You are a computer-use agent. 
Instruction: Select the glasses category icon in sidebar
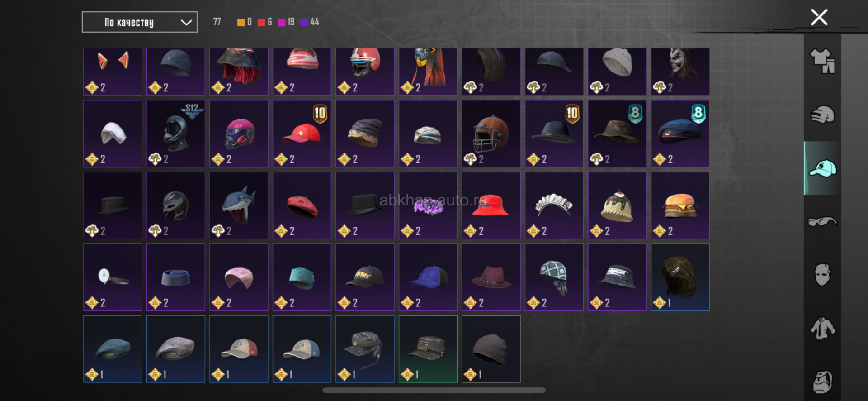click(822, 222)
